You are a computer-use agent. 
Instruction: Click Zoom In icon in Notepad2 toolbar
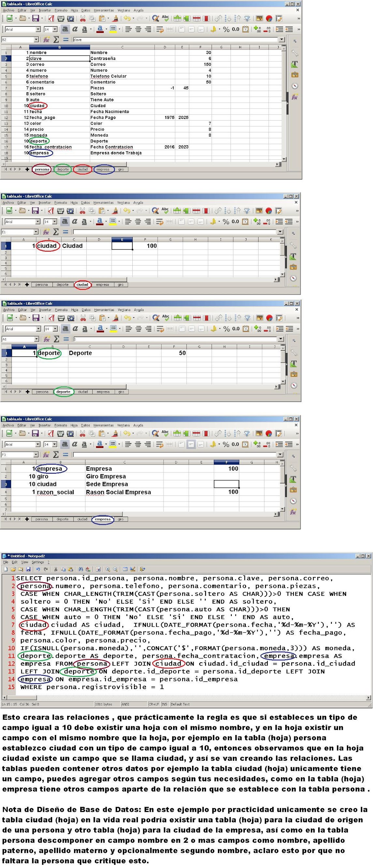tap(108, 569)
